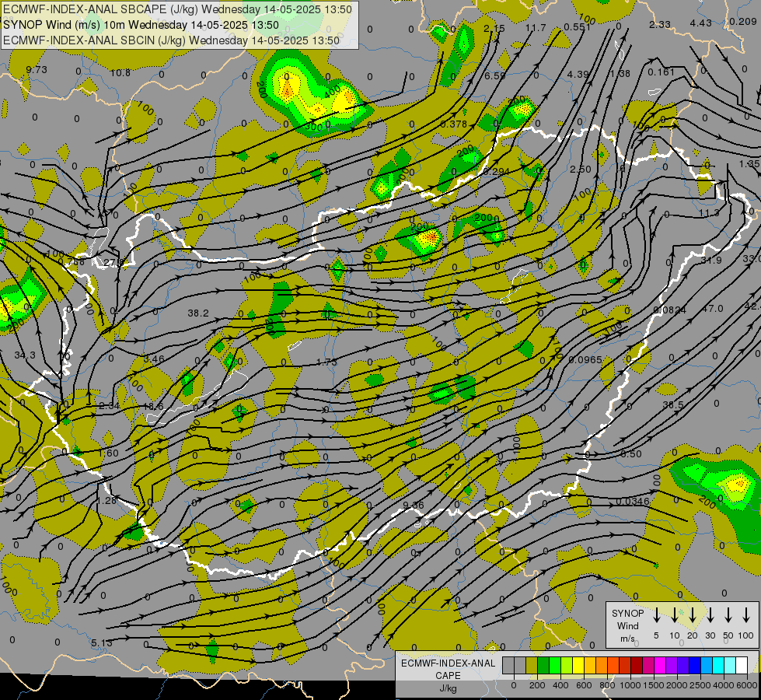The width and height of the screenshot is (761, 700).
Task: Click the wind legend arrow for 100 m/s
Action: (746, 615)
